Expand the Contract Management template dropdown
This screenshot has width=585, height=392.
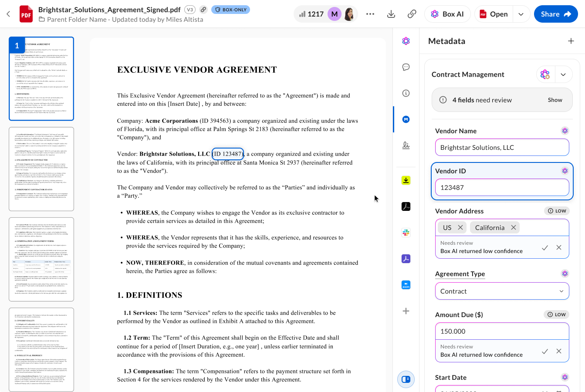[x=563, y=74]
